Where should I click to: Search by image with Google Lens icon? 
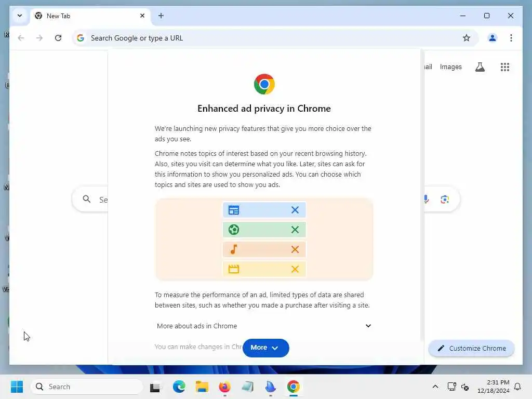coord(445,199)
